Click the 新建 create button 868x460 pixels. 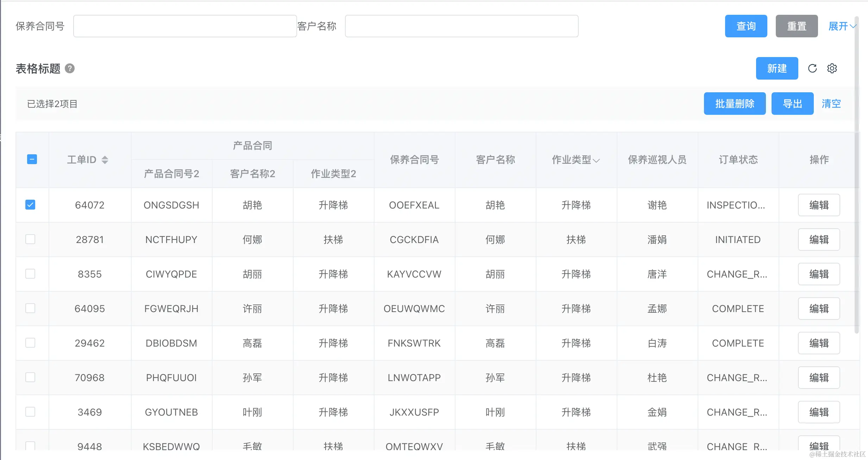(x=776, y=68)
